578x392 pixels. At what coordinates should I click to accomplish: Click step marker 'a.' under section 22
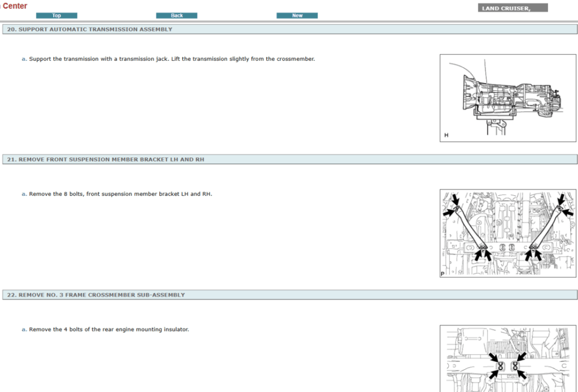[24, 329]
